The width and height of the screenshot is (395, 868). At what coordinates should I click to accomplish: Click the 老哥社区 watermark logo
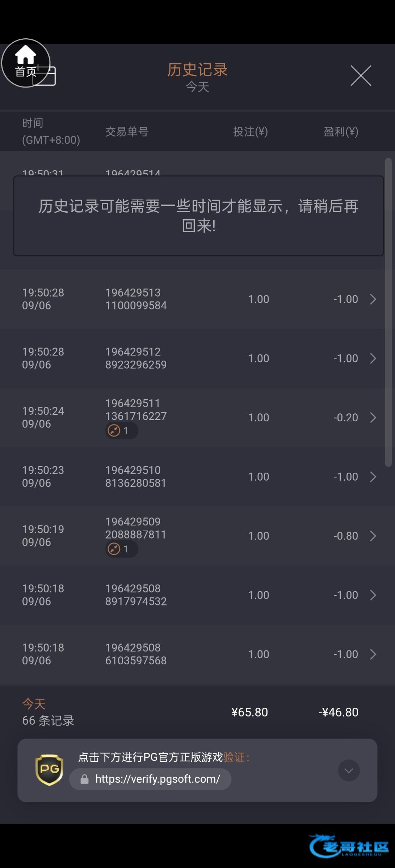349,846
